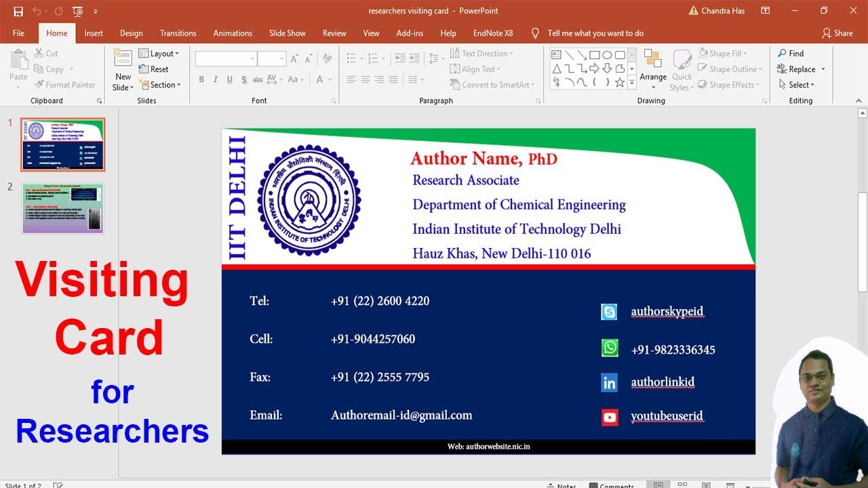
Task: Increase the font size
Action: tap(294, 59)
